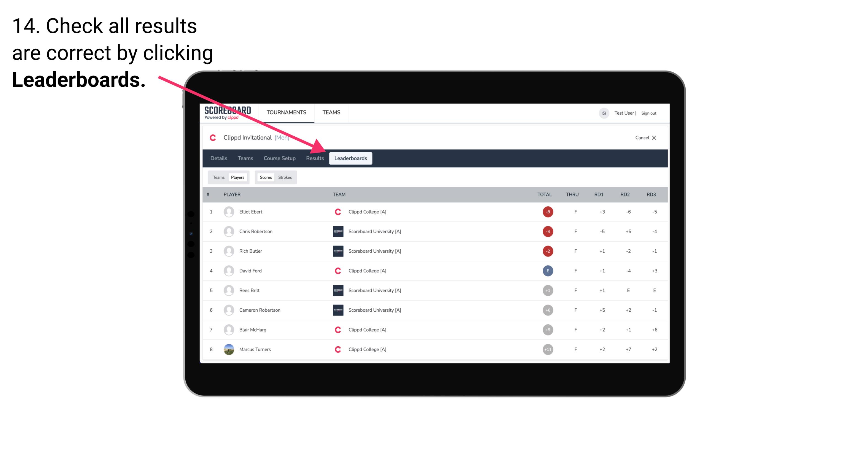Toggle the Scores view button

[x=265, y=177]
